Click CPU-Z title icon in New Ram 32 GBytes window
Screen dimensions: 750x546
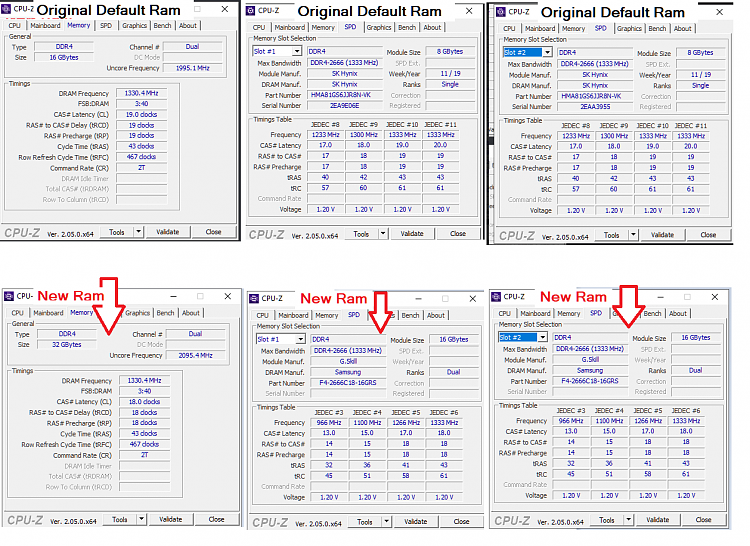(x=9, y=296)
